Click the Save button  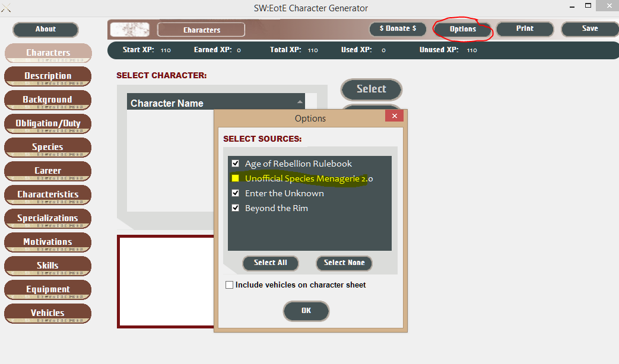pos(590,29)
